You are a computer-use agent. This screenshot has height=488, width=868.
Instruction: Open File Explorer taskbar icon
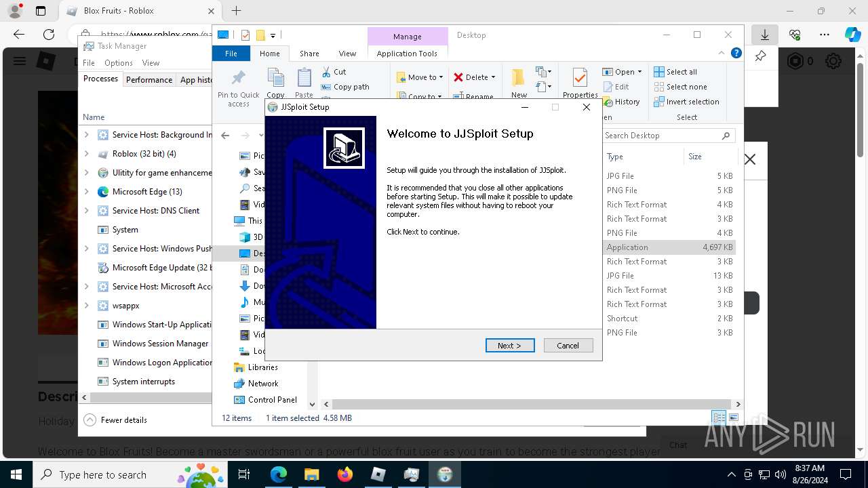coord(312,474)
